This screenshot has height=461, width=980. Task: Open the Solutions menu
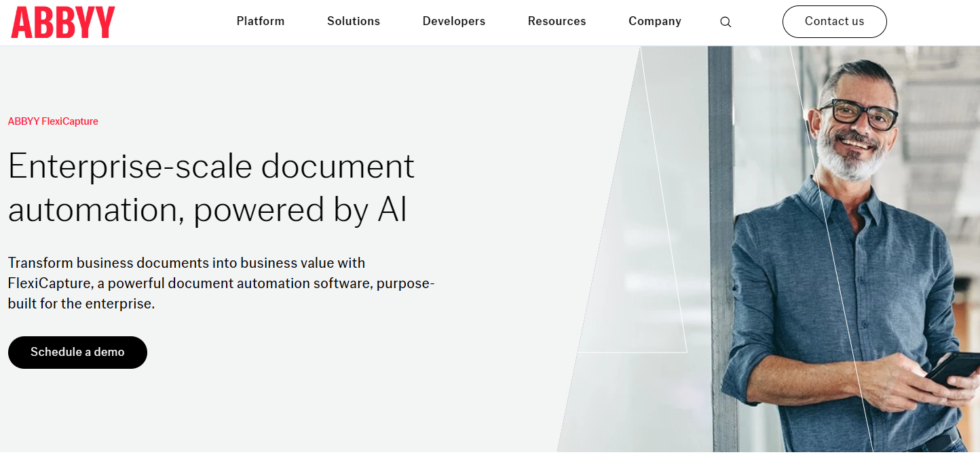pyautogui.click(x=354, y=21)
